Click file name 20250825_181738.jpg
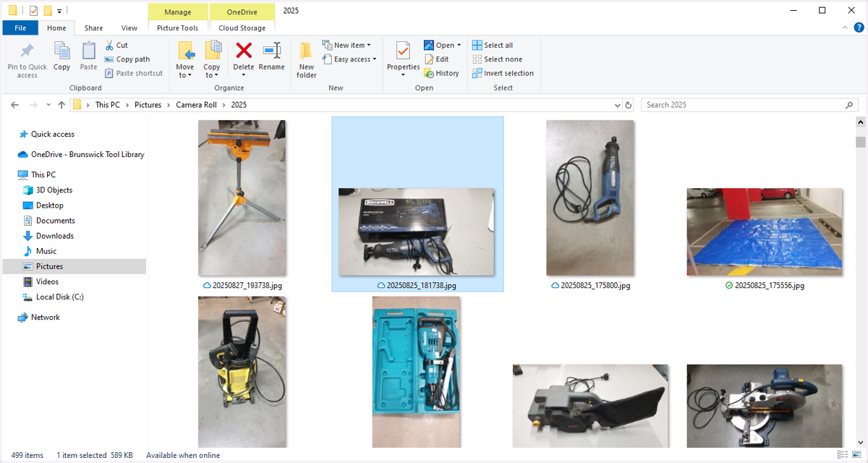 tap(421, 286)
